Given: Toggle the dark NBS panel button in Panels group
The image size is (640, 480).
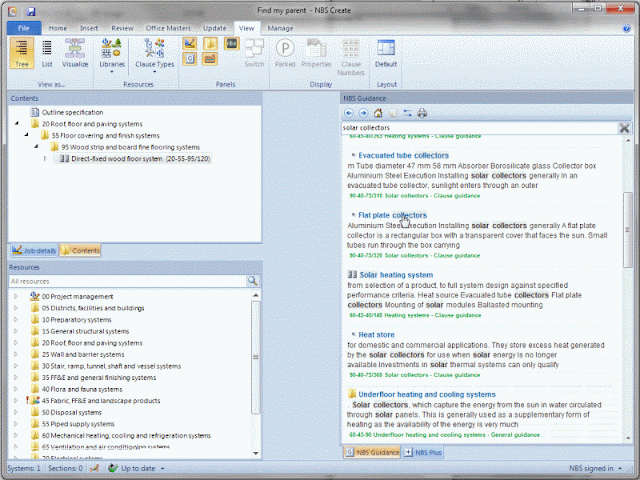Looking at the screenshot, I should click(231, 44).
